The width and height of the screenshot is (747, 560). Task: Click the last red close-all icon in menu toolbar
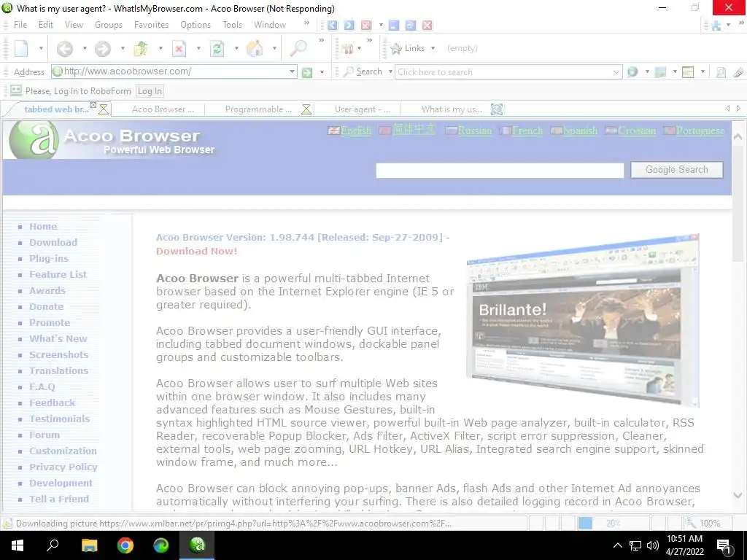coord(427,26)
